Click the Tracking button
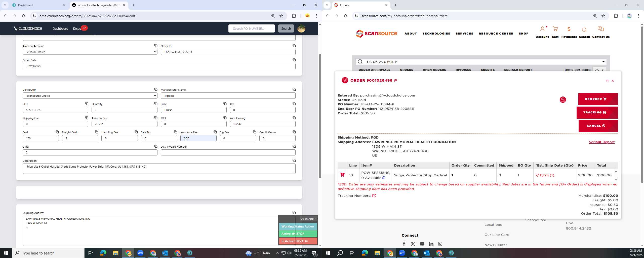The image size is (644, 258). coord(597,112)
